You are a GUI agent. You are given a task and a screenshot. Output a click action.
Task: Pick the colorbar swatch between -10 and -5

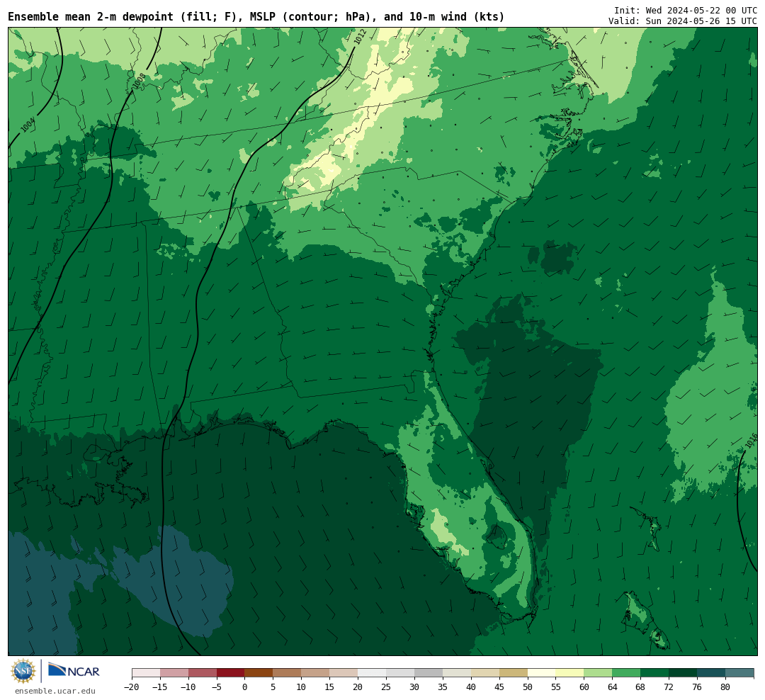point(203,673)
